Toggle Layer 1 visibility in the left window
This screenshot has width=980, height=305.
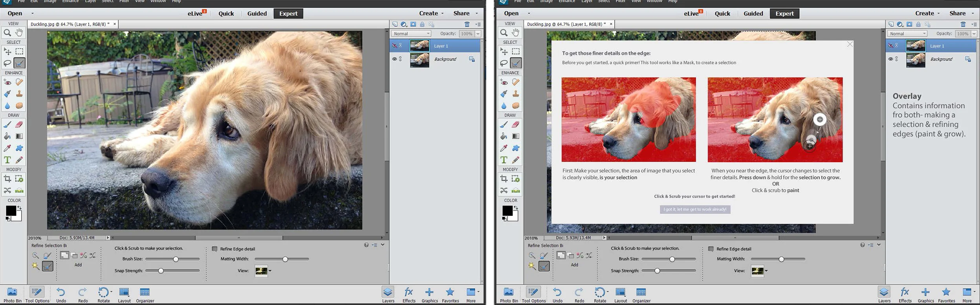point(394,46)
